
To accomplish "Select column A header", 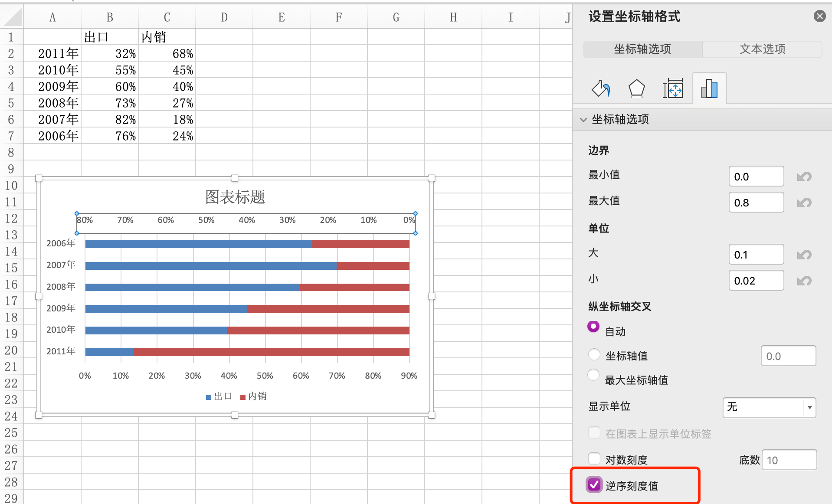I will pyautogui.click(x=52, y=17).
